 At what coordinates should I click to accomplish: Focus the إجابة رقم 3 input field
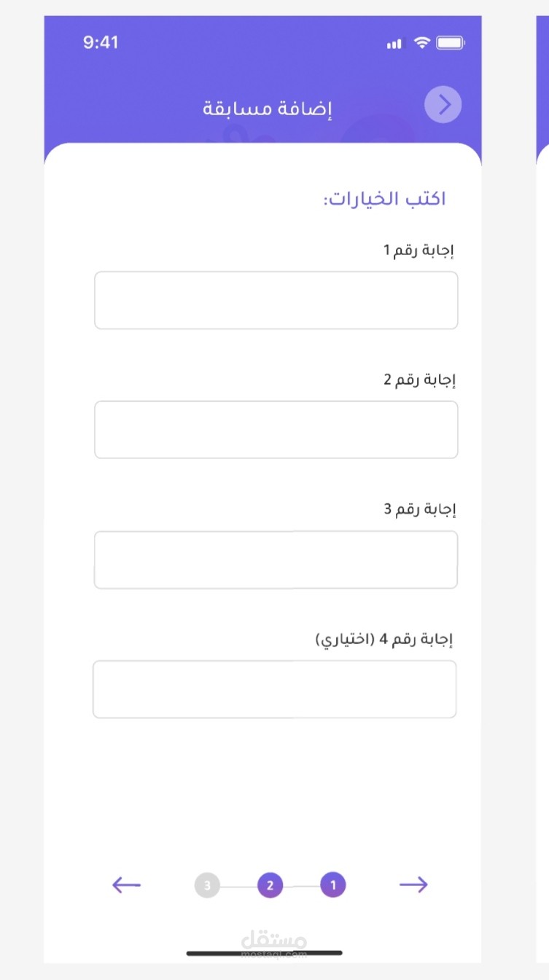coord(276,560)
